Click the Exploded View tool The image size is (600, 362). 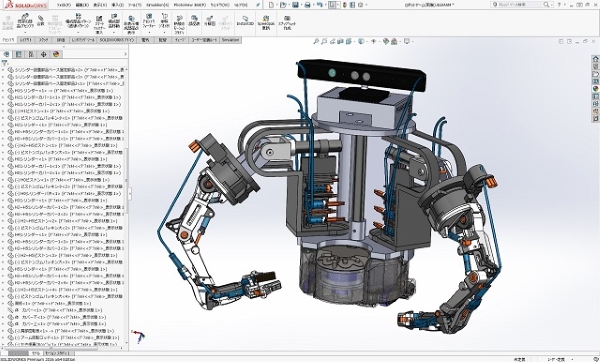coord(209,21)
